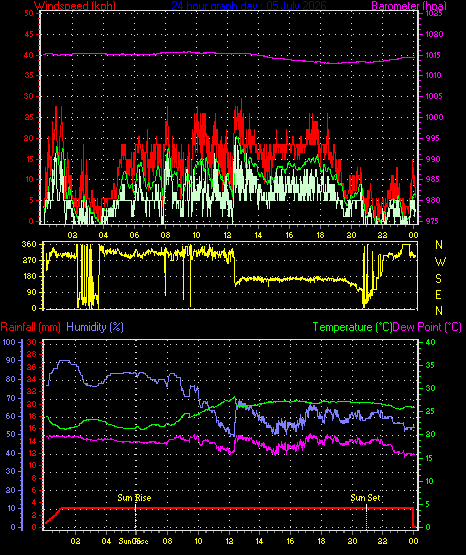Click the W compass direction letter
This screenshot has height=555, width=466.
440,262
